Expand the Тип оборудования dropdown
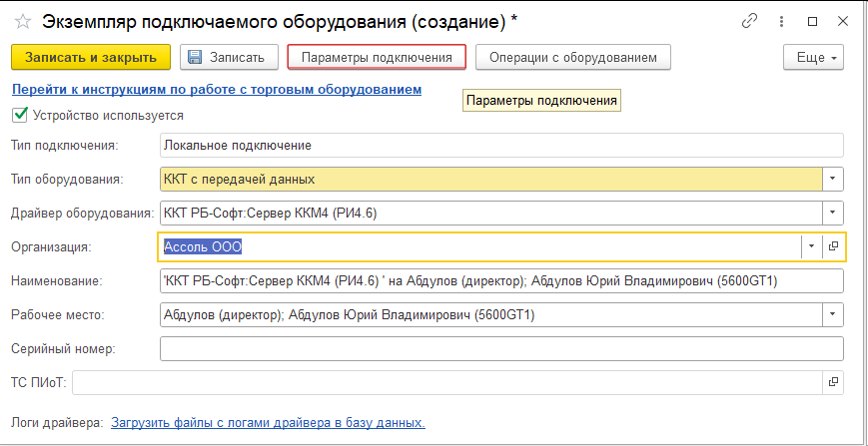The height and width of the screenshot is (446, 868). (833, 179)
